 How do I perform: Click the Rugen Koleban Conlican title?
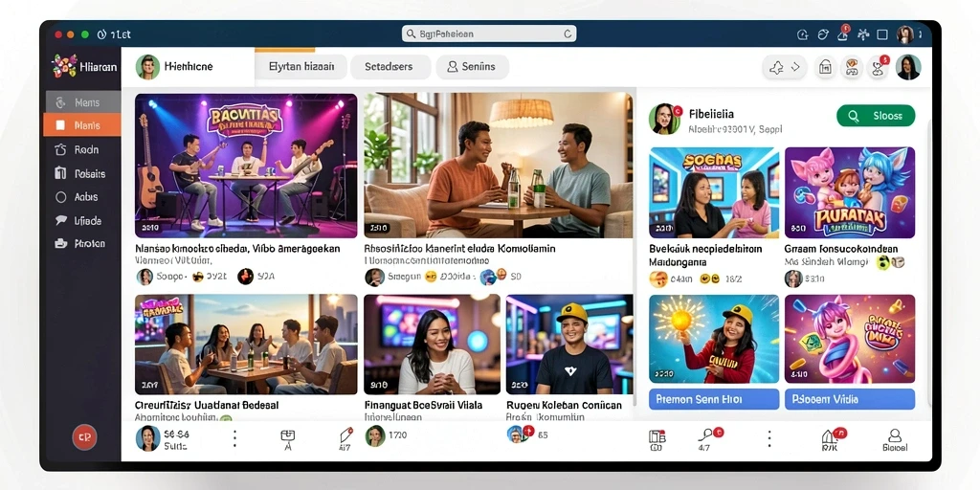564,405
